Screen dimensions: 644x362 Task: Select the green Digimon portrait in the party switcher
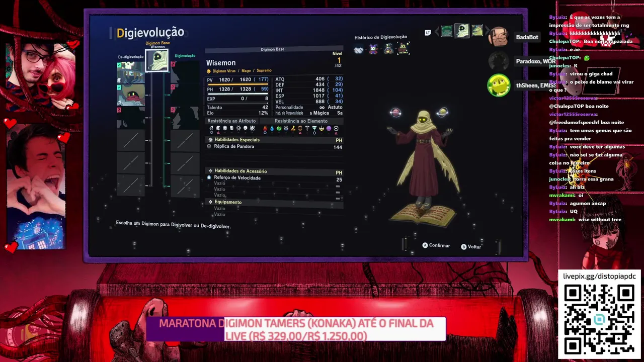click(447, 32)
